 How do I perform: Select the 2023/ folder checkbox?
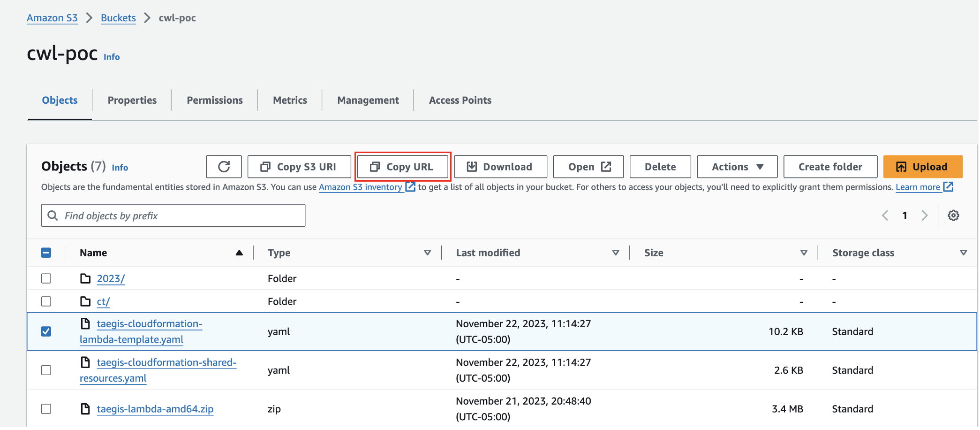46,278
